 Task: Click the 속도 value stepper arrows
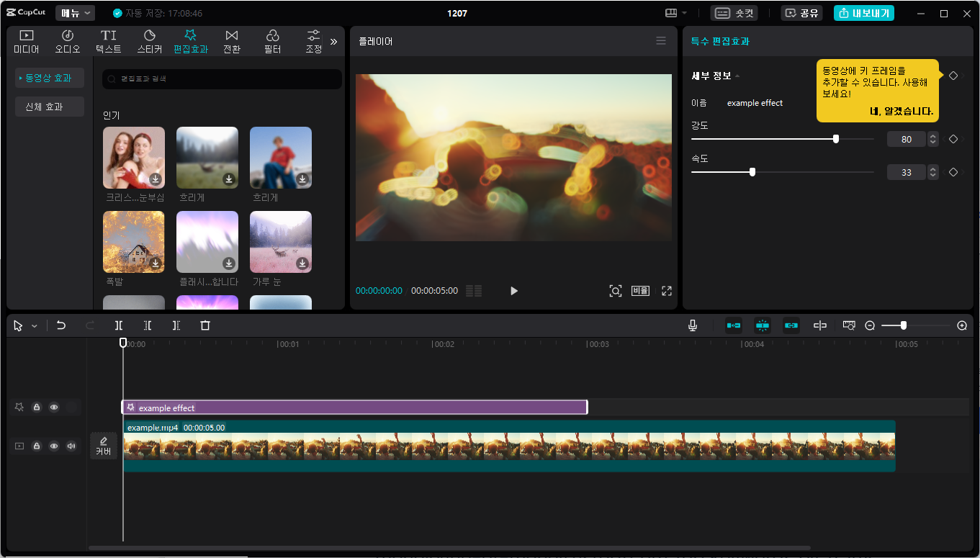(x=933, y=172)
